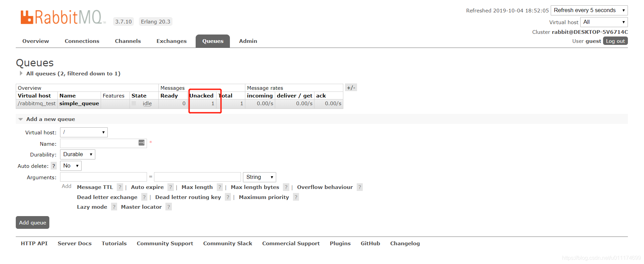
Task: Open the GitHub footer link
Action: 370,244
